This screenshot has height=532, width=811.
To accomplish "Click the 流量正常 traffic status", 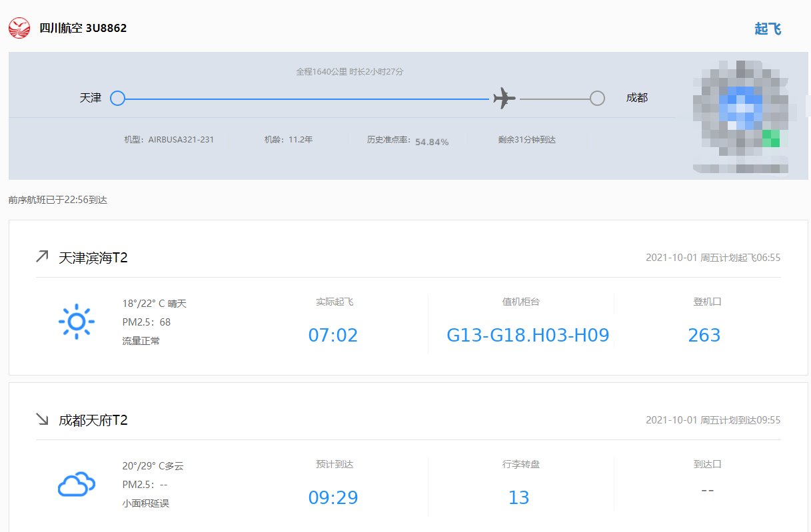I will (x=141, y=341).
